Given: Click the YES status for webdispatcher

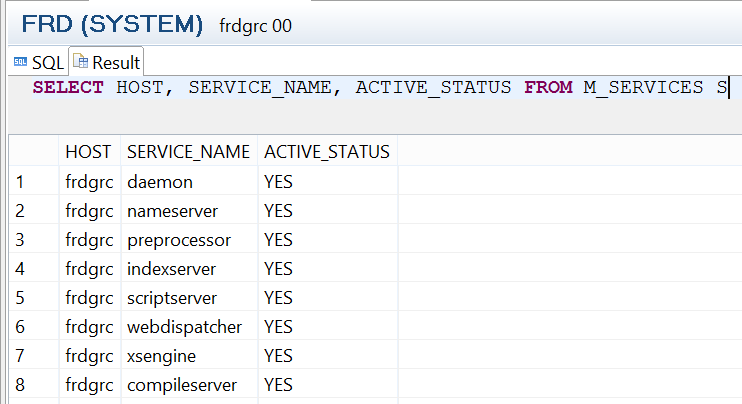Looking at the screenshot, I should tap(278, 327).
